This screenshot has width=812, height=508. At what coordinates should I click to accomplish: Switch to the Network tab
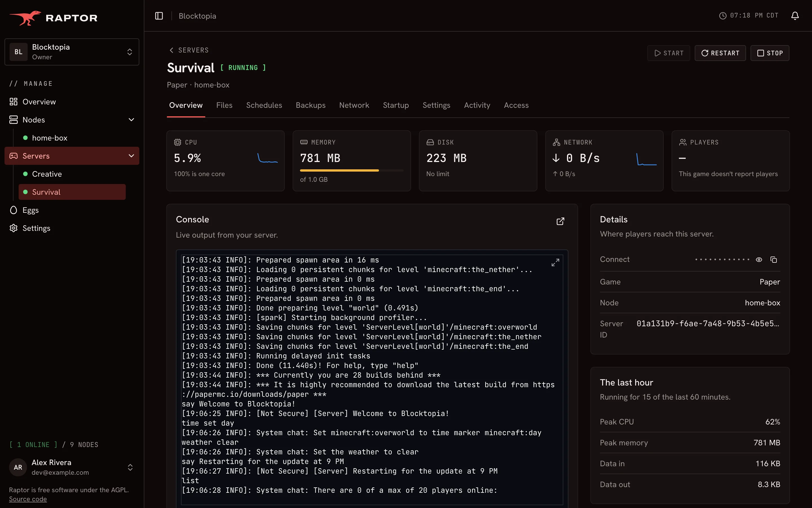[354, 106]
